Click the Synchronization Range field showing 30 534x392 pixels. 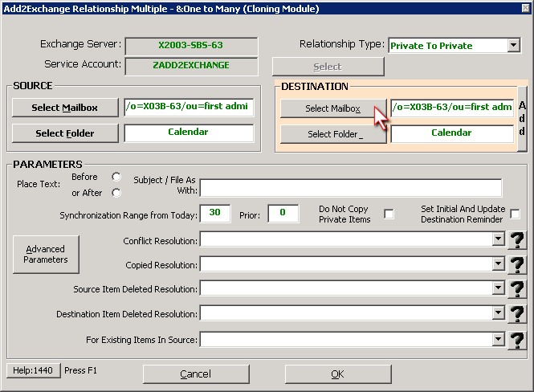click(x=215, y=214)
